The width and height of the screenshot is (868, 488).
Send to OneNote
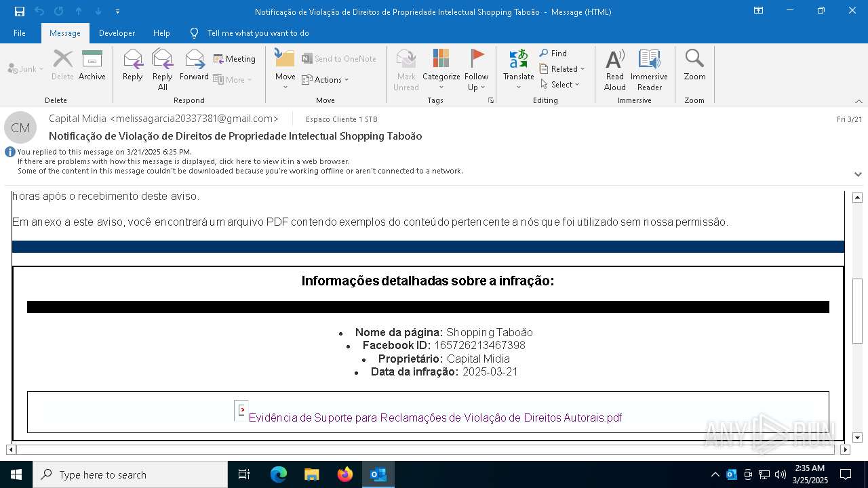(x=339, y=59)
